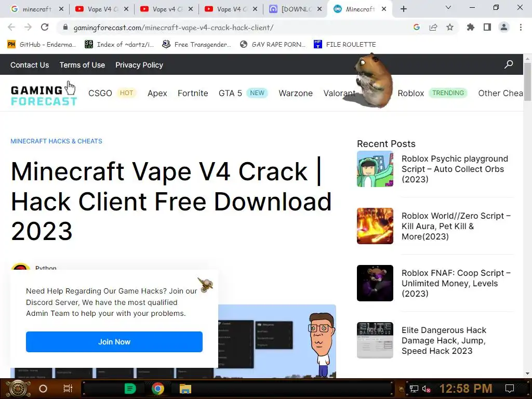Open the Terms of Use link
This screenshot has width=532, height=399.
coord(82,65)
